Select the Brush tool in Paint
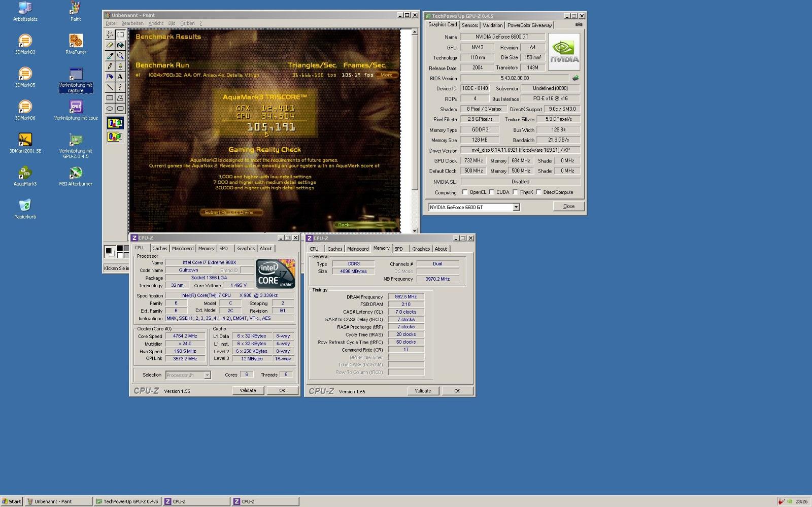 120,66
